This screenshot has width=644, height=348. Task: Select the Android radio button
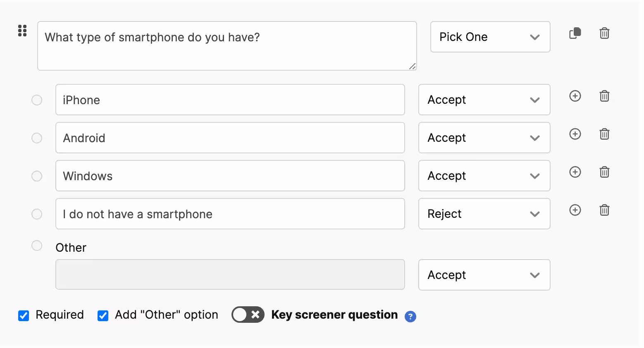pyautogui.click(x=37, y=138)
